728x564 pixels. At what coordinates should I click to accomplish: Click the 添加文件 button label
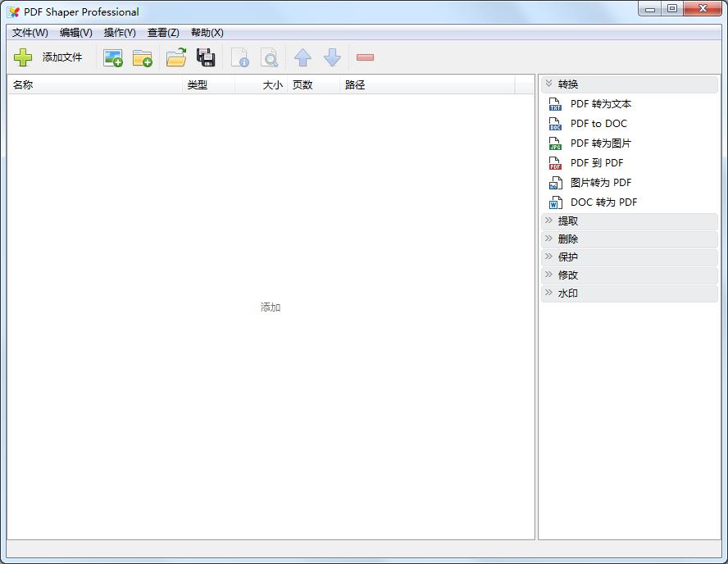(x=62, y=57)
